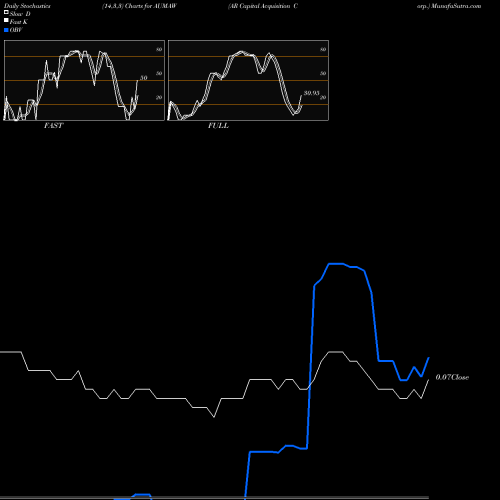Click the Fast K legend swatch
500x500 pixels.
6,21
